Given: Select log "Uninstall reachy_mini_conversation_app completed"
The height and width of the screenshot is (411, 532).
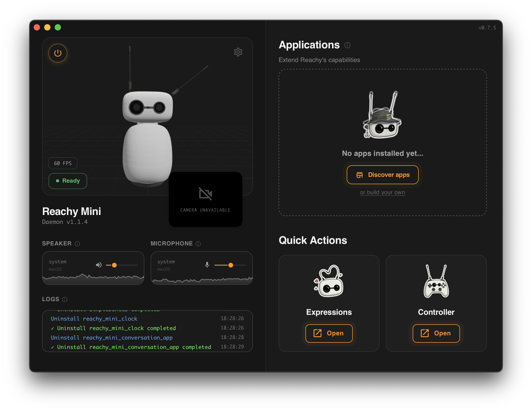Looking at the screenshot, I should point(131,347).
